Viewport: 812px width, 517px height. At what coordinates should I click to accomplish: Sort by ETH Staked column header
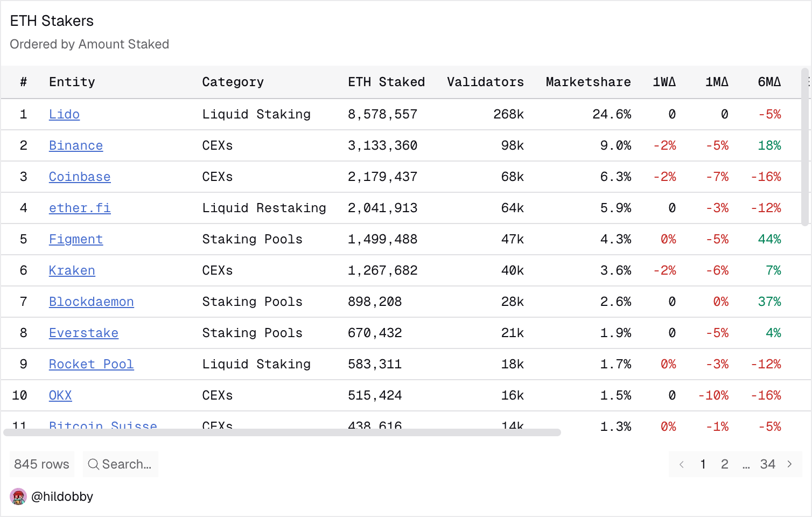pyautogui.click(x=386, y=82)
